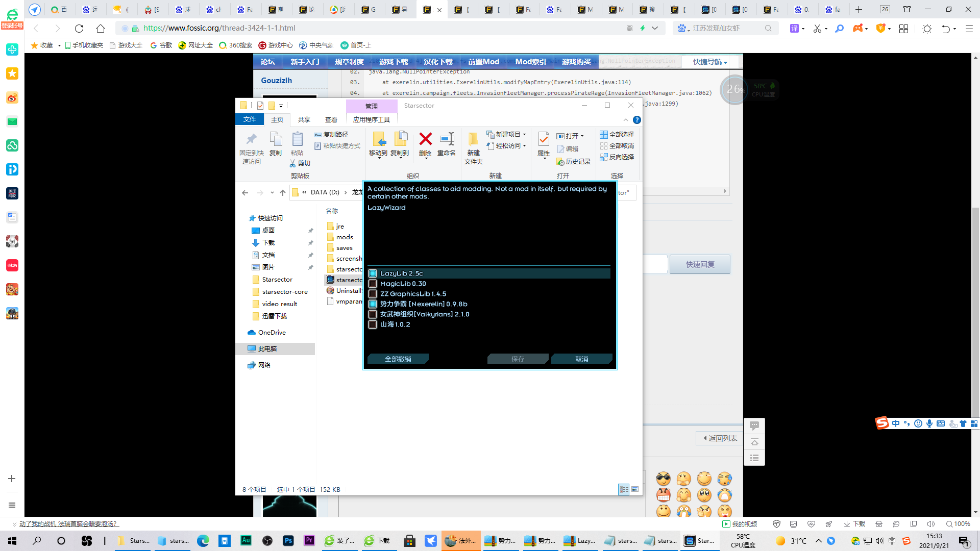The height and width of the screenshot is (551, 980).
Task: Click the 快速回复 button
Action: pyautogui.click(x=700, y=264)
